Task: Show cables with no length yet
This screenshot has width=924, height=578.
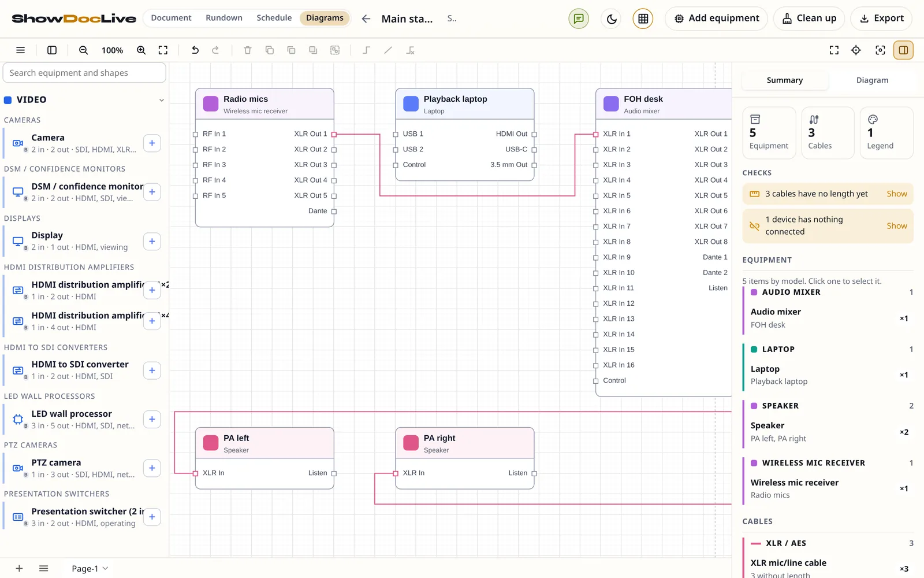Action: coord(897,194)
